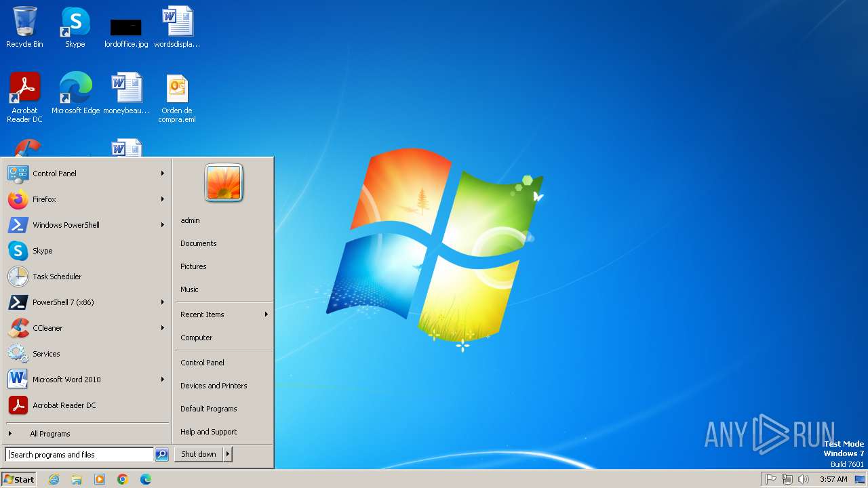The width and height of the screenshot is (868, 488).
Task: Open Documents from the Start menu
Action: coord(224,243)
